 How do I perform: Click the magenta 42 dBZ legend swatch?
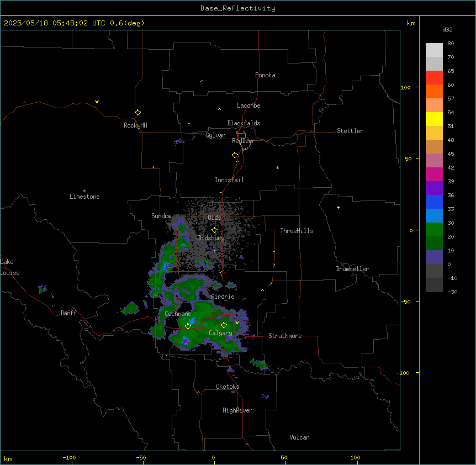click(x=434, y=174)
